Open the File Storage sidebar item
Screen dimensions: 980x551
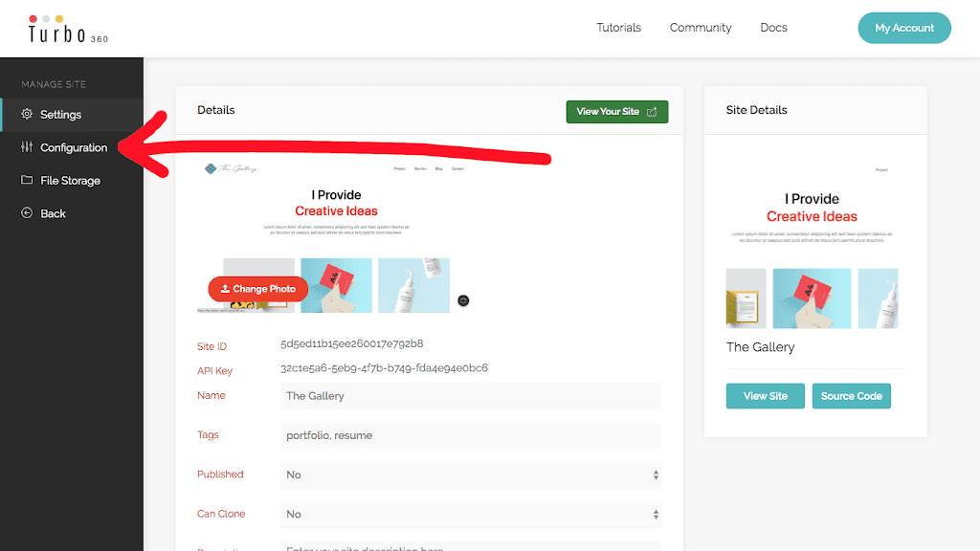click(x=72, y=181)
